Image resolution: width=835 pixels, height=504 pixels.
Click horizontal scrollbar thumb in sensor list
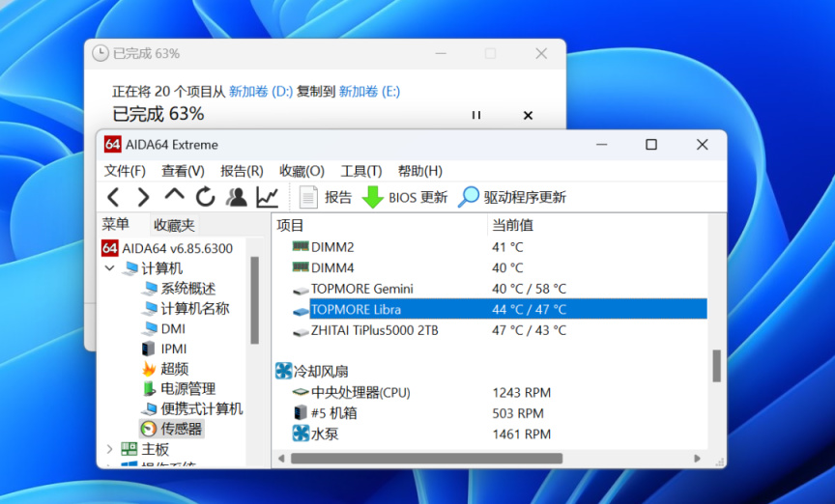[426, 459]
